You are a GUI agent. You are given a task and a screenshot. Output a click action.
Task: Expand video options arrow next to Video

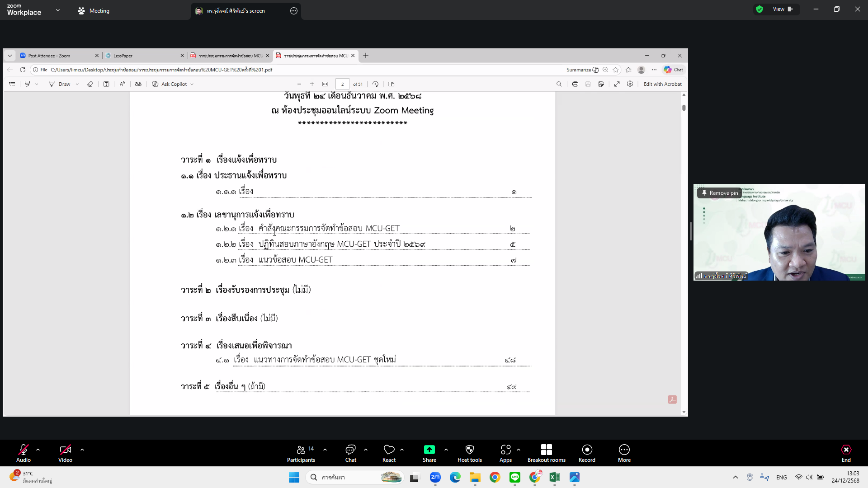pyautogui.click(x=82, y=450)
